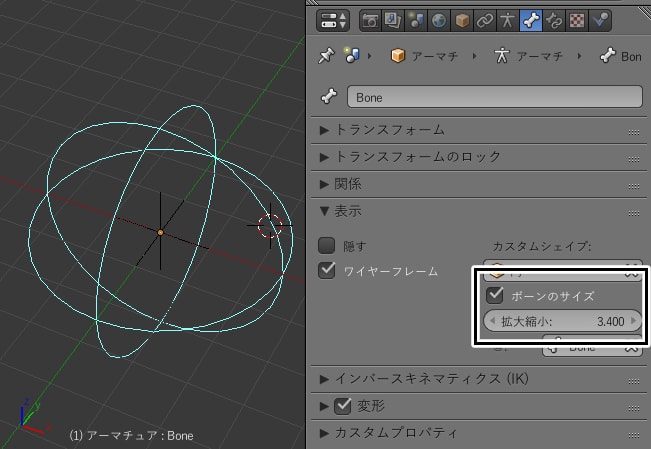
Task: Uncheck the ボーンのサイズ checkbox
Action: point(494,295)
